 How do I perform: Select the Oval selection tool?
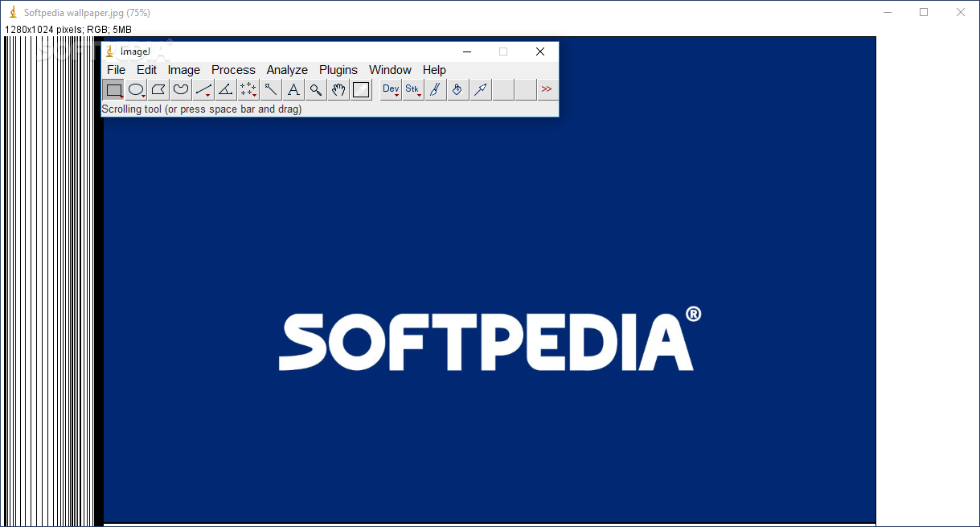coord(136,89)
